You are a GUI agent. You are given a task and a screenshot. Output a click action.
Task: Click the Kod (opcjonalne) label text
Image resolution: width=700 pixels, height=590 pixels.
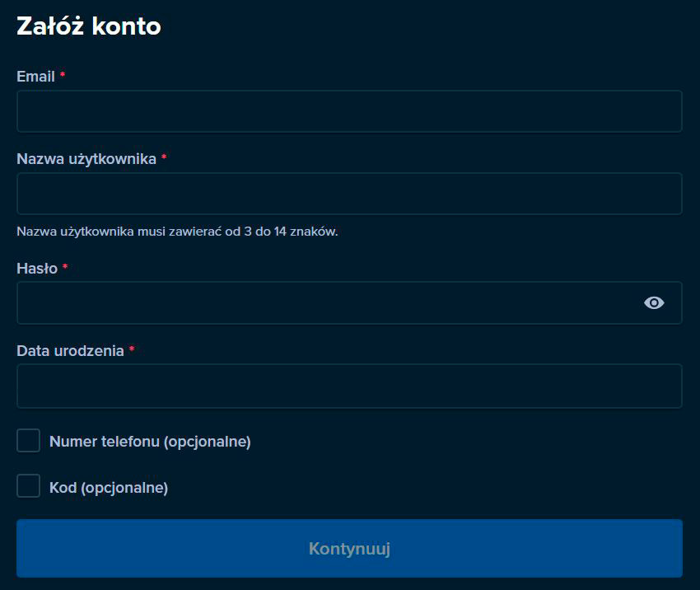pyautogui.click(x=109, y=488)
